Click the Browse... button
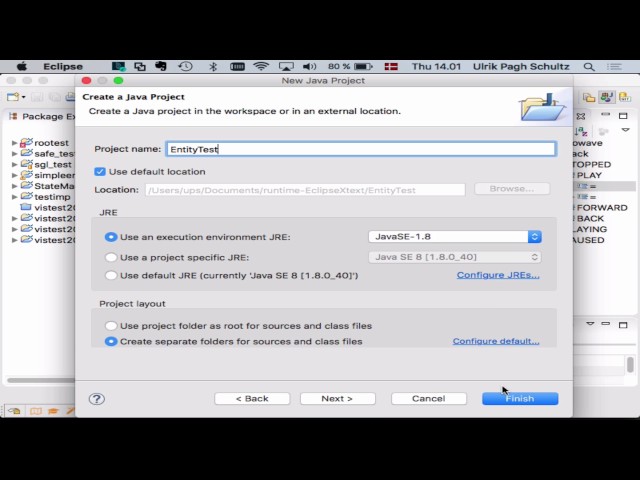 (512, 189)
